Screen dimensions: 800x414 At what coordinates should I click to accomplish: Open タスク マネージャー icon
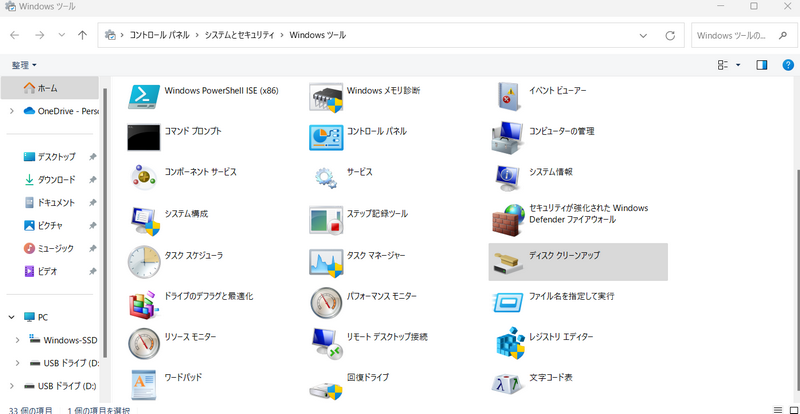326,263
